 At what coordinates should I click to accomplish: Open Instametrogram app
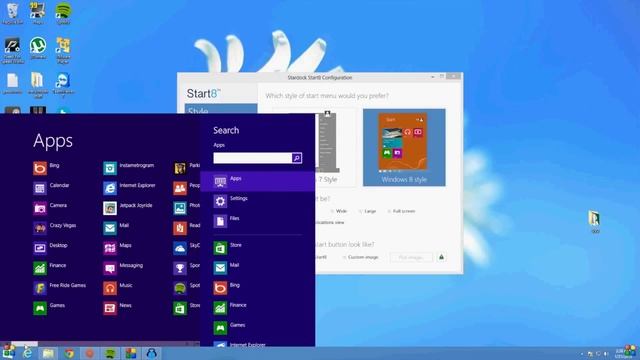coord(129,168)
